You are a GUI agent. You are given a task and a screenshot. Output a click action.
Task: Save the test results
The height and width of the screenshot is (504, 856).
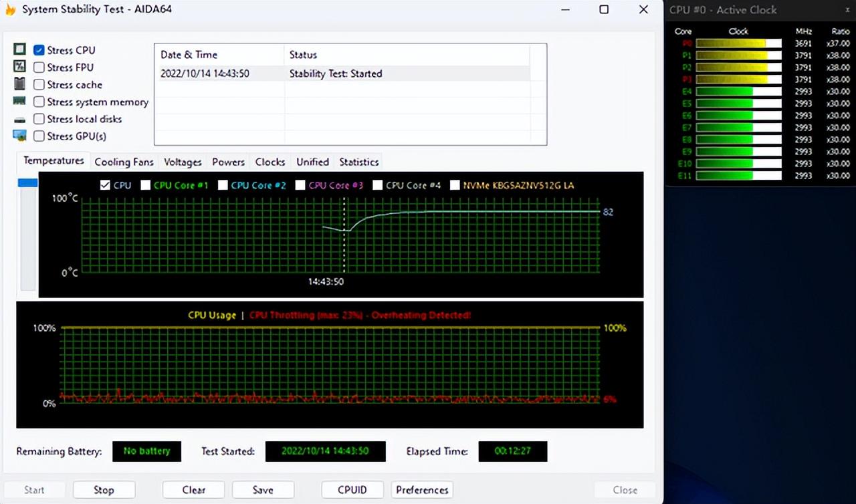tap(263, 490)
